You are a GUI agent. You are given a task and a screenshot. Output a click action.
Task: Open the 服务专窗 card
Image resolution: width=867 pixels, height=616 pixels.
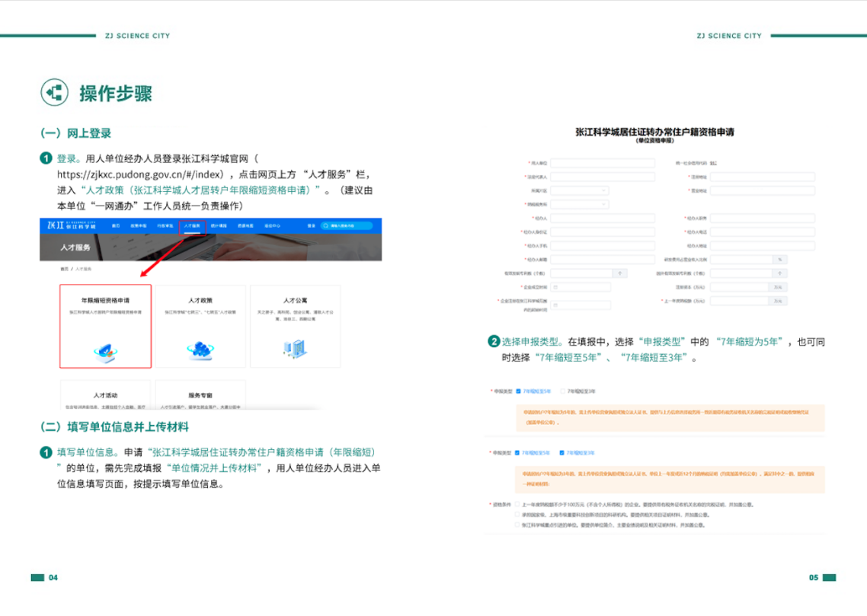pos(200,396)
